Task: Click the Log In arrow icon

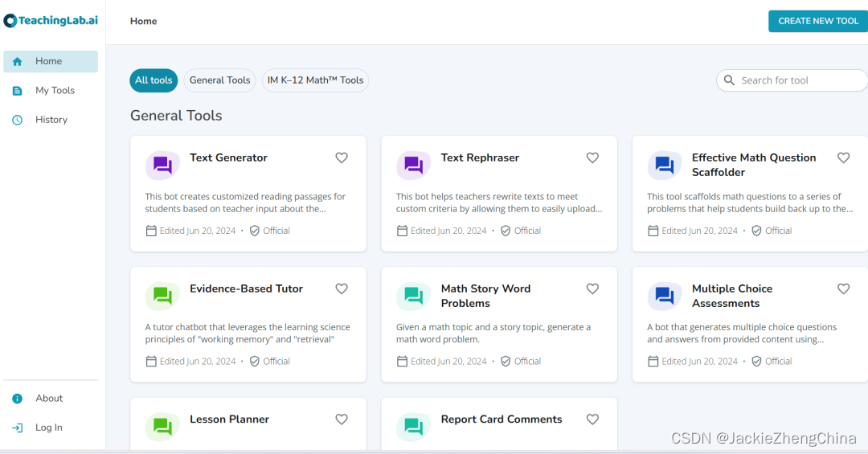Action: tap(17, 427)
